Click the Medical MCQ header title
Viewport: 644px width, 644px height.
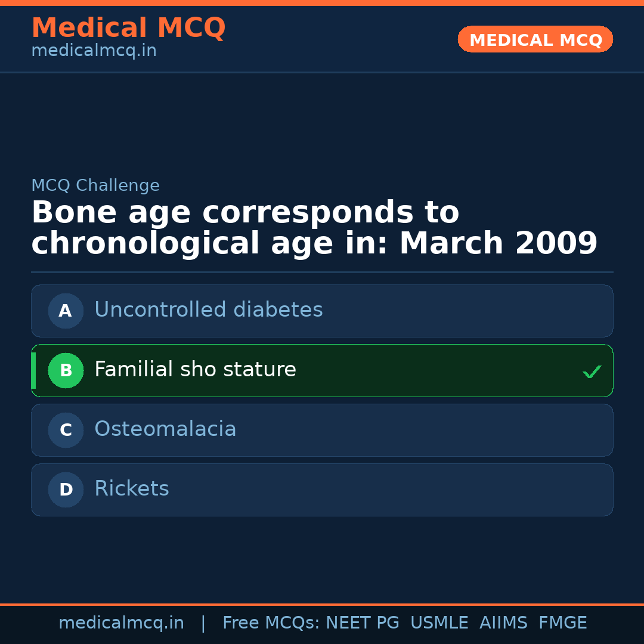(x=128, y=28)
